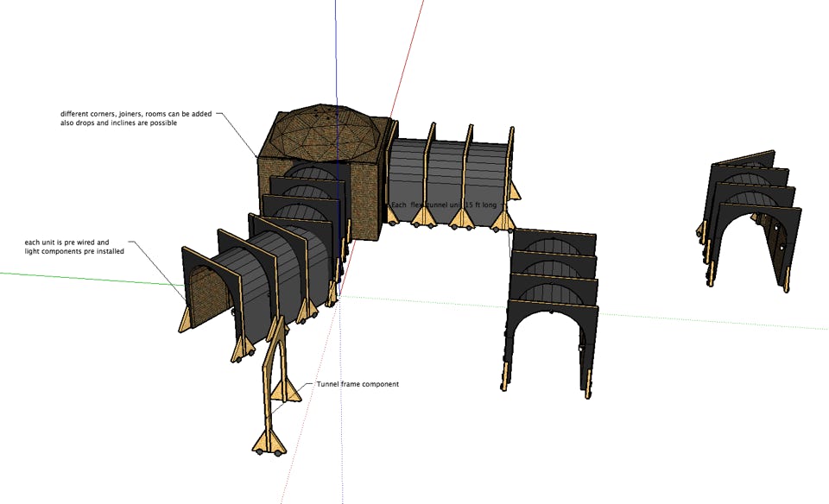Click the solid green axis line
Screen dimensions: 829x504
click(86, 278)
